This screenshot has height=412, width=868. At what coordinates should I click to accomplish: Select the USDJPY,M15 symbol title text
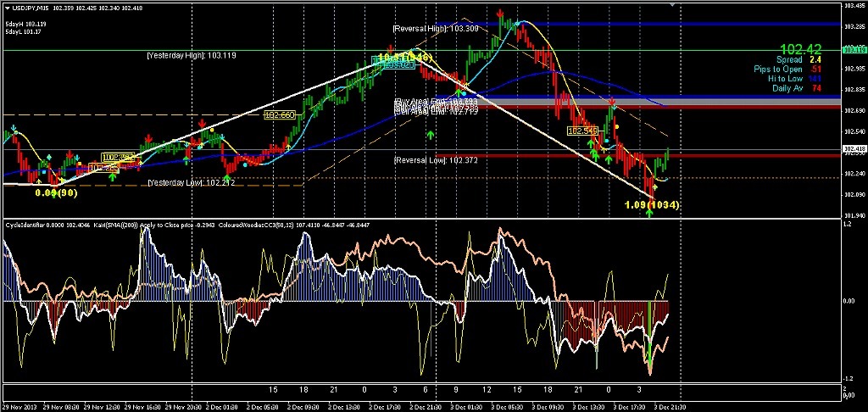29,8
